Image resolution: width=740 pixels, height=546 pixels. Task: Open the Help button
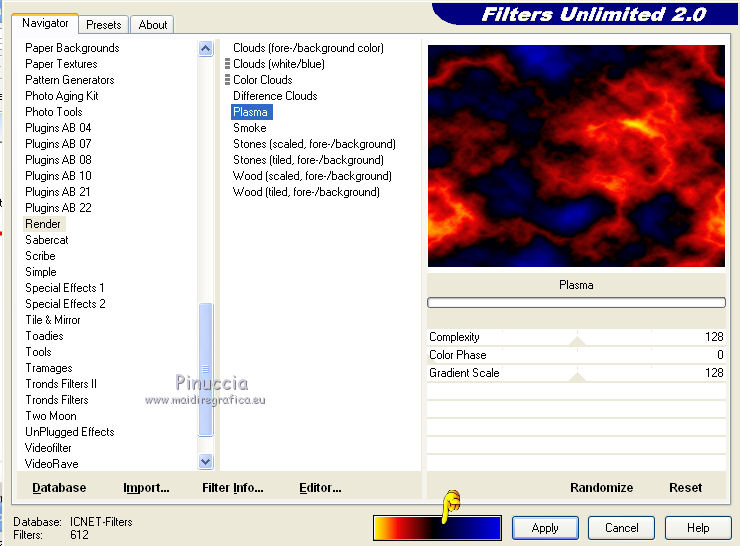698,528
